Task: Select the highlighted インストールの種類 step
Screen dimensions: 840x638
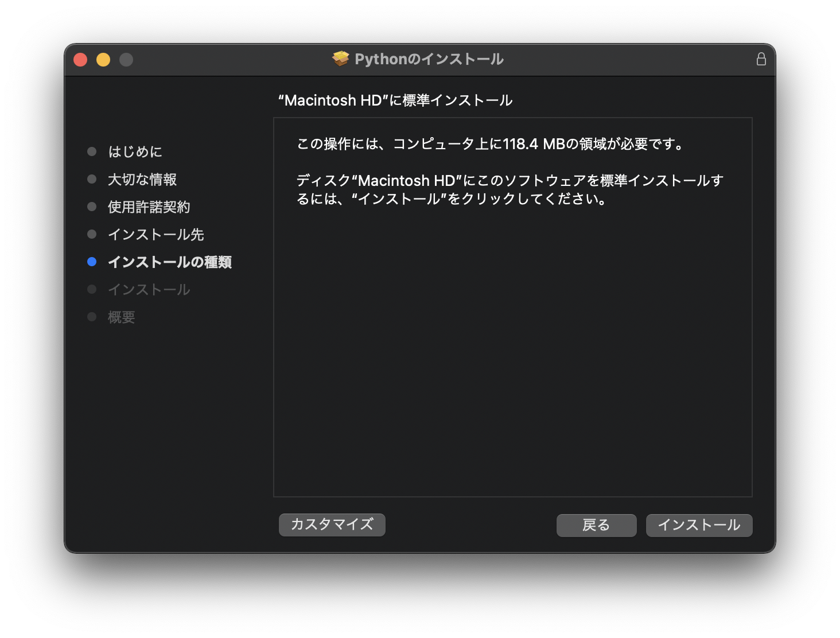Action: point(170,262)
